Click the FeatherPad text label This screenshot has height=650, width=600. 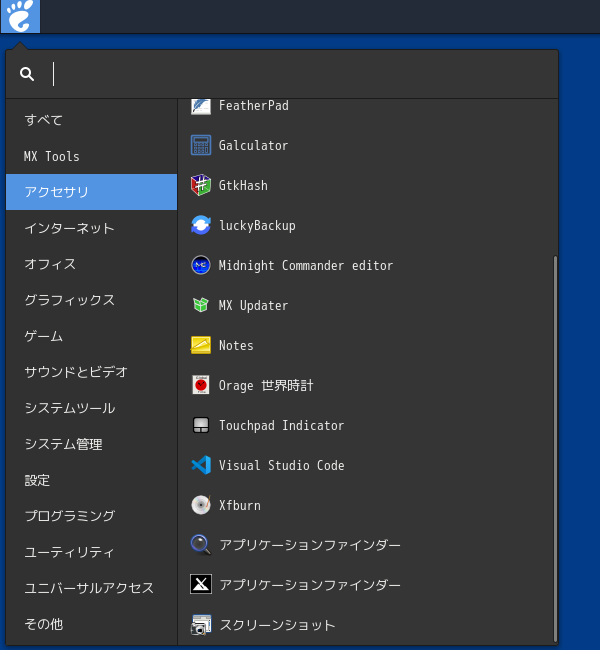[x=253, y=106]
